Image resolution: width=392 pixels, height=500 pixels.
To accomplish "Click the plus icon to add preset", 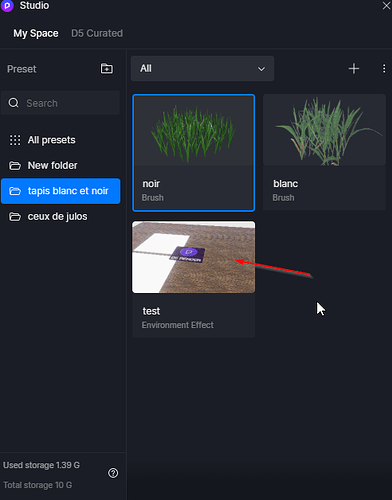I will [354, 69].
